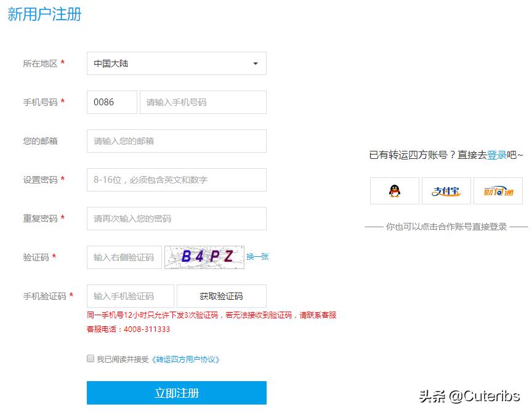
Task: Select the email address input box
Action: pyautogui.click(x=176, y=141)
